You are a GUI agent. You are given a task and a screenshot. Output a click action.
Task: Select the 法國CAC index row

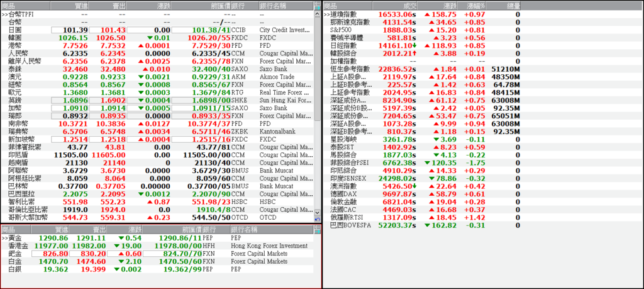tap(422, 210)
